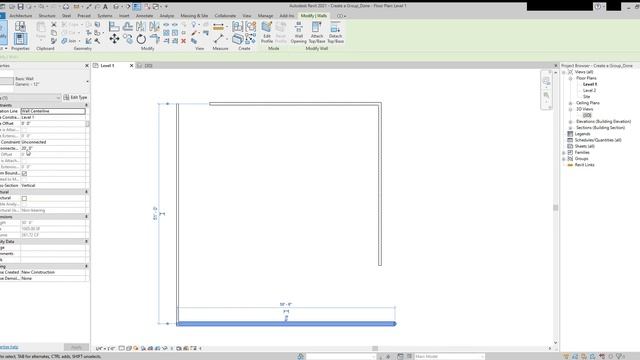Click the Unconnected Height value field

pyautogui.click(x=53, y=148)
